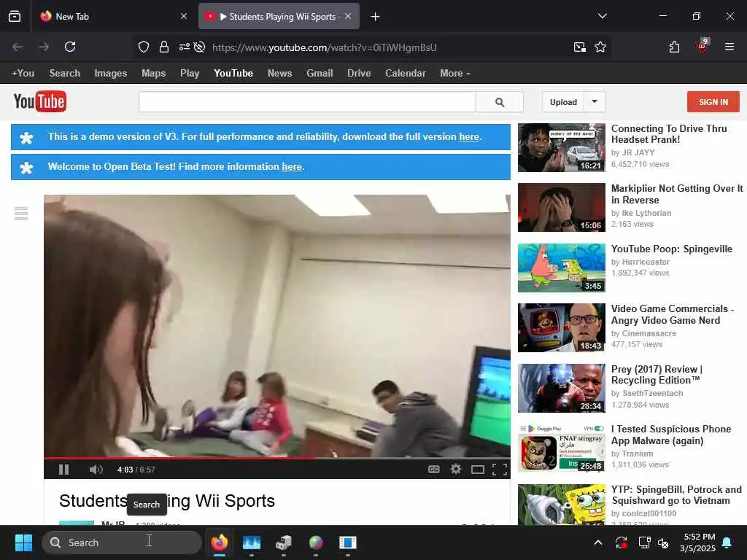Open channel JR JAYY
The width and height of the screenshot is (747, 560).
638,152
